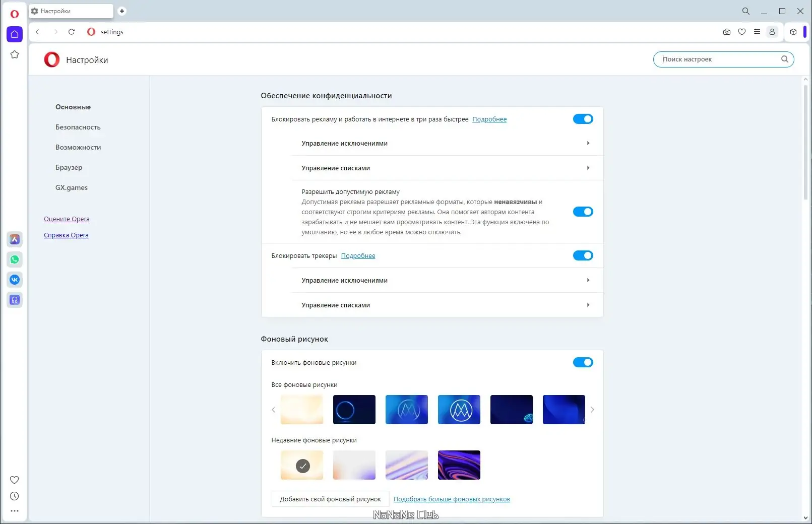Open 'Возможности' settings section

coord(78,147)
